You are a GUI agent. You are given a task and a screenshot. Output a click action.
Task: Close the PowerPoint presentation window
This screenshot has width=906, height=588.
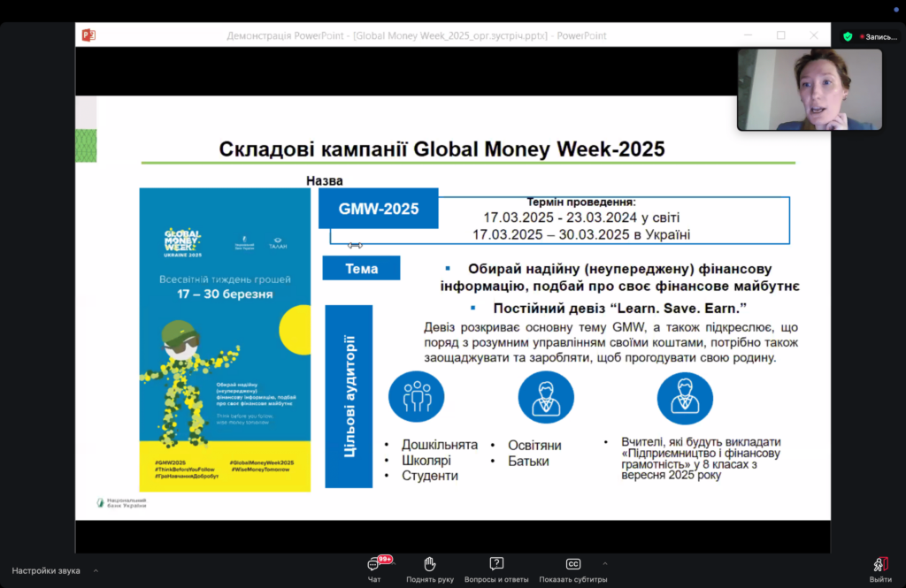pos(814,35)
